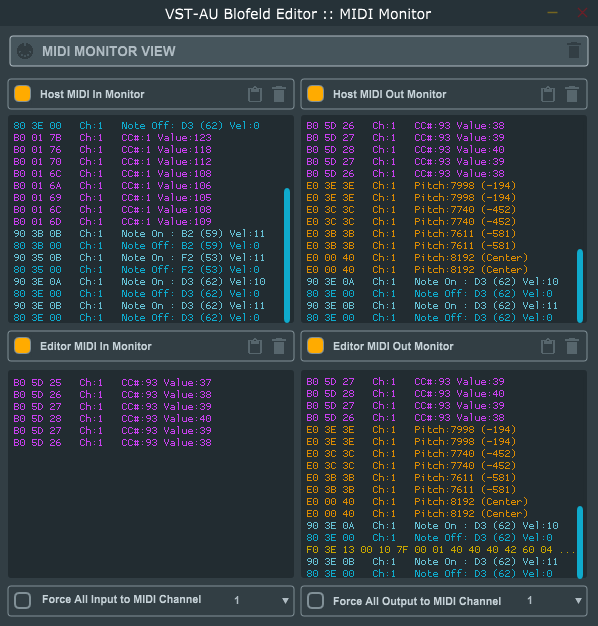Open the input MIDI channel dropdown arrow
Image resolution: width=598 pixels, height=626 pixels.
pos(285,600)
